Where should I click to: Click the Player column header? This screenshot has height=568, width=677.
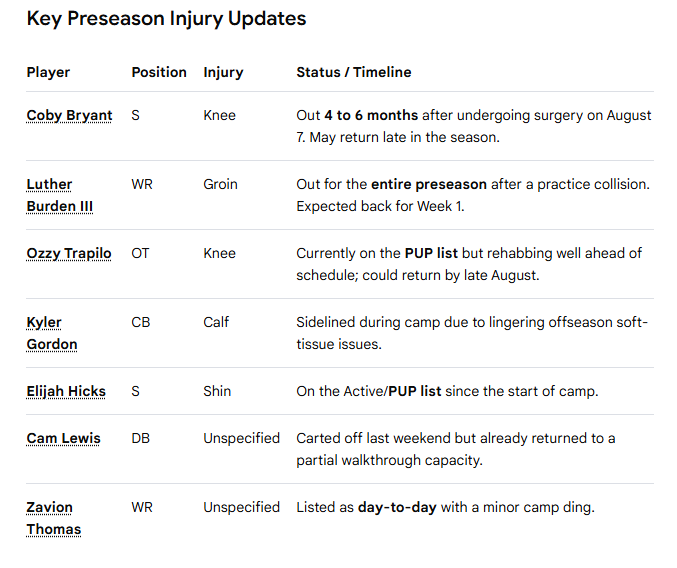[48, 72]
